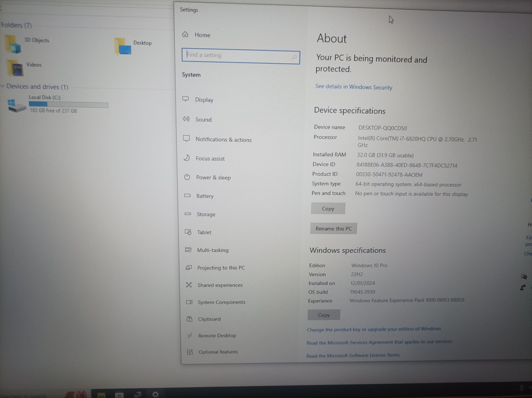The image size is (532, 398).
Task: Click Local Disk (C:) storage usage bar
Action: 69,105
